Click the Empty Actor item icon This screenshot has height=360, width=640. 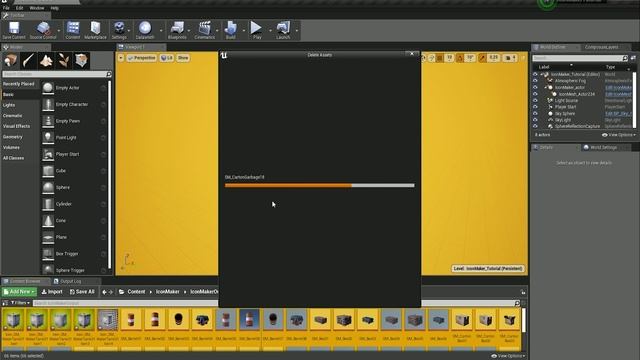[x=48, y=88]
